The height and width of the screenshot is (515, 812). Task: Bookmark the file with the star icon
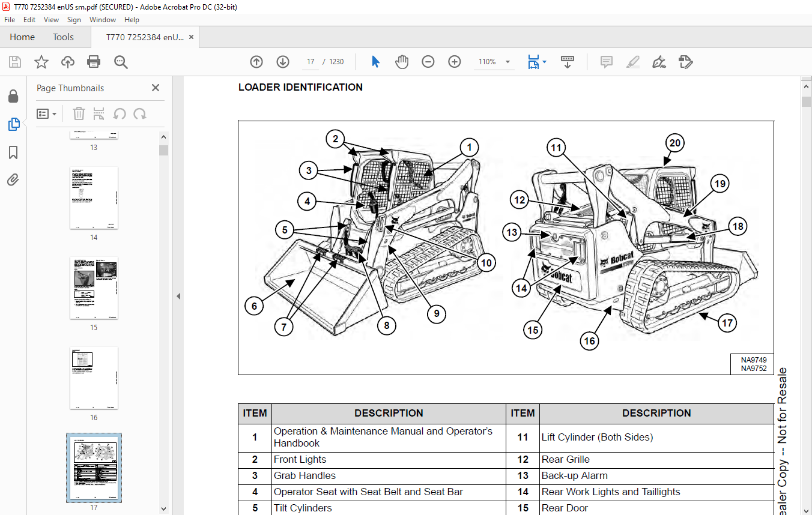41,62
